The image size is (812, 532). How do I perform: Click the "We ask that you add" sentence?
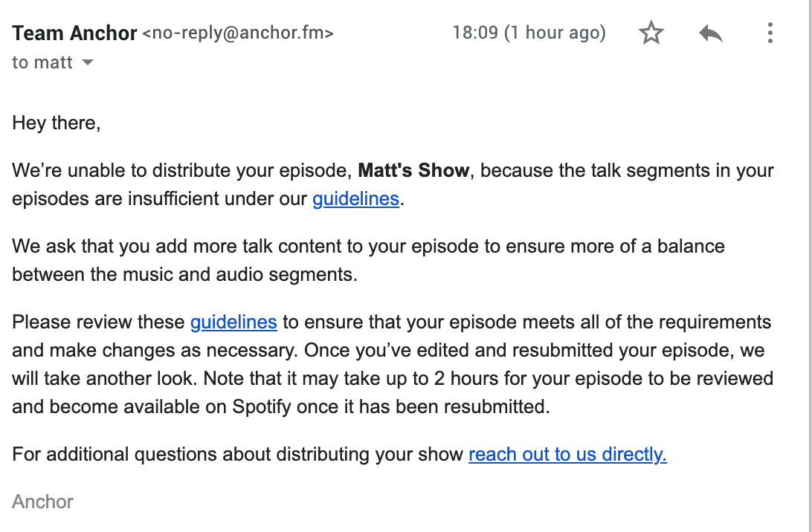[x=368, y=247]
